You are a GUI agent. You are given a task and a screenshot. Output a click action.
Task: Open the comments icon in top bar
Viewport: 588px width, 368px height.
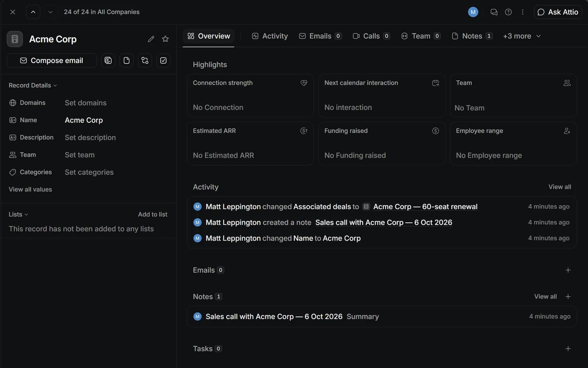pyautogui.click(x=494, y=12)
